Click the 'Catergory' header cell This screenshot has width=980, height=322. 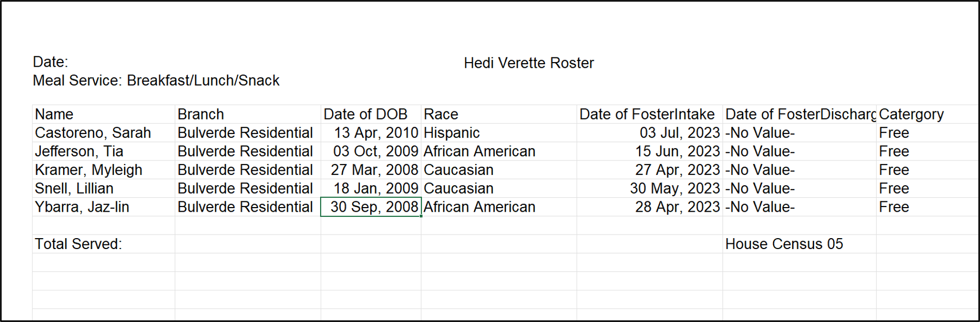coord(911,114)
